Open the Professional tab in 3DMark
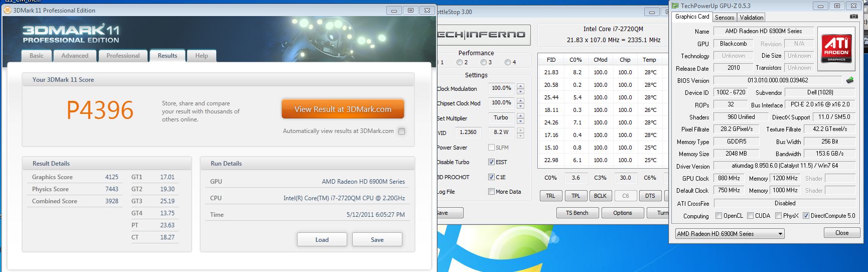 [x=123, y=56]
